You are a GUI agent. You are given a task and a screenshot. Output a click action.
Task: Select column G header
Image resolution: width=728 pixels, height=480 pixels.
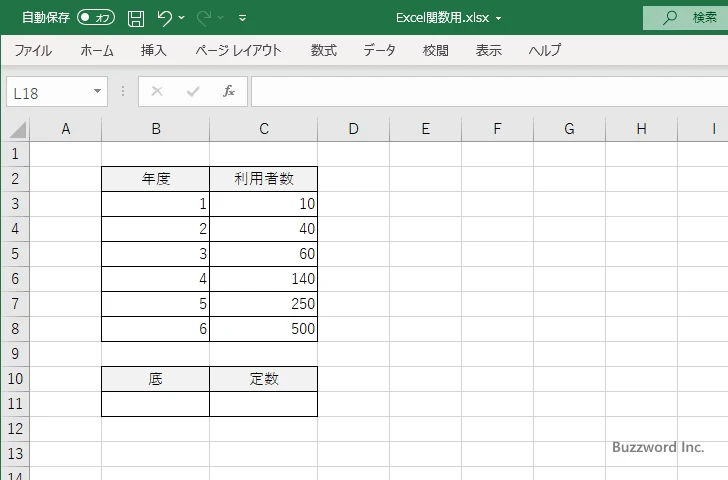(569, 129)
